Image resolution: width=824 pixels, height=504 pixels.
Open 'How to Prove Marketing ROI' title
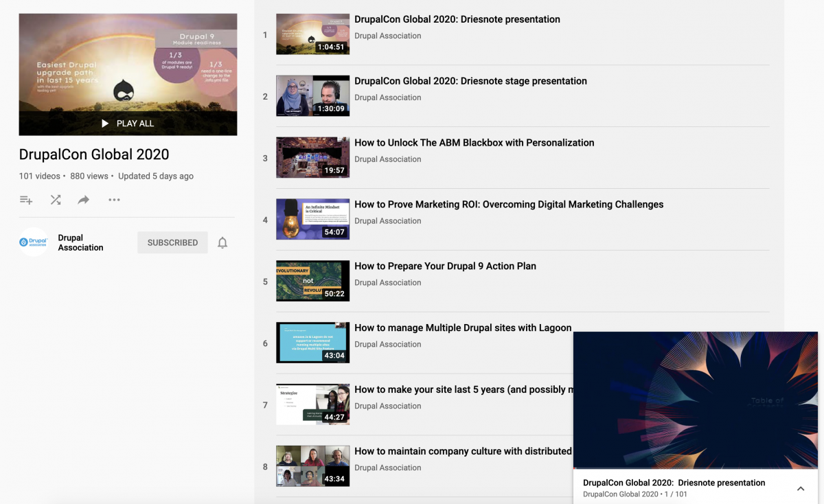pos(509,205)
